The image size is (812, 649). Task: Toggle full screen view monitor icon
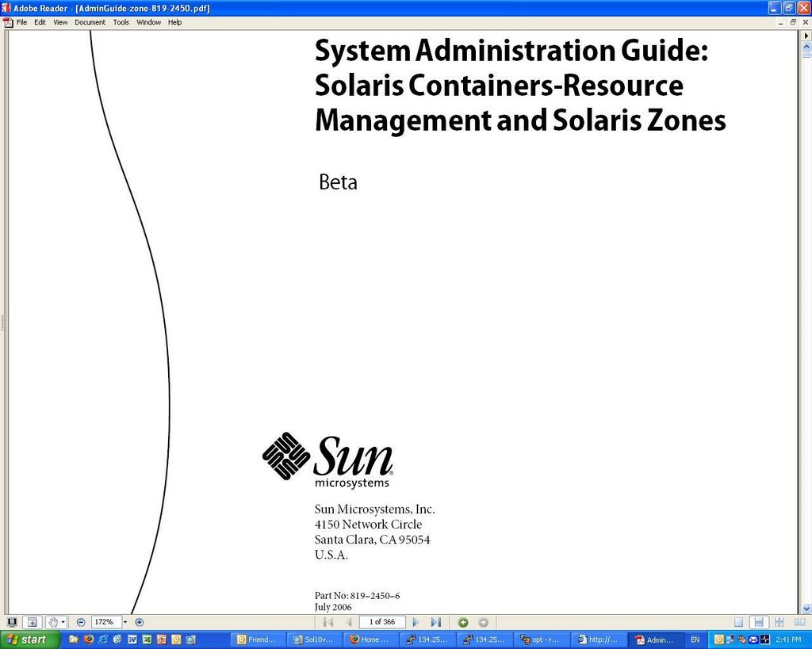[12, 622]
